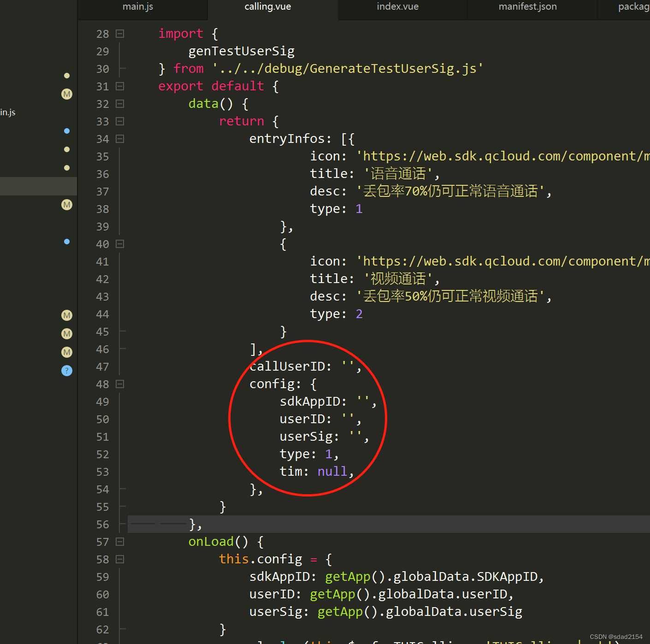Click 'getApp().globalData.userID' on line 60
650x644 pixels.
[408, 594]
